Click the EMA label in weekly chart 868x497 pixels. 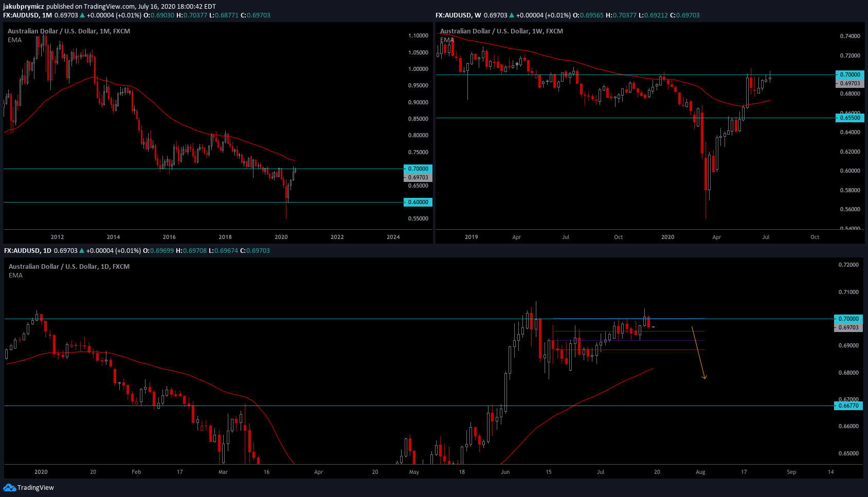click(x=447, y=40)
